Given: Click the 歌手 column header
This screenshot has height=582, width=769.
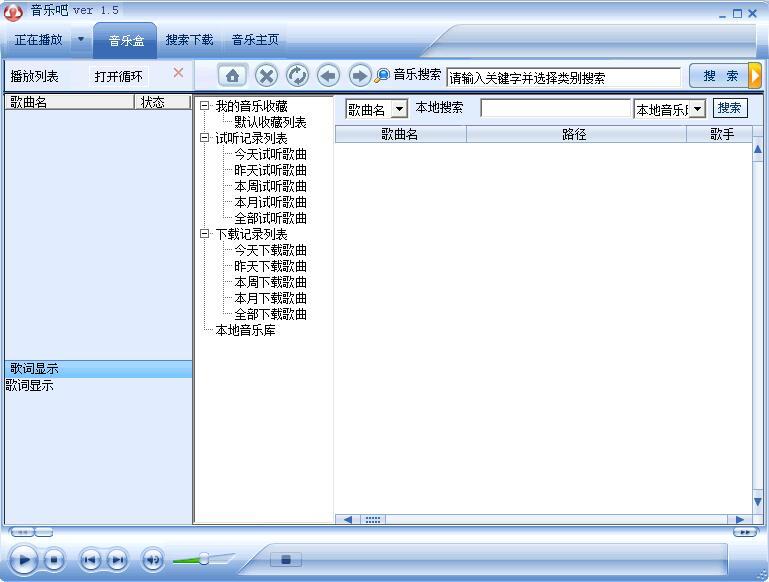Looking at the screenshot, I should click(719, 134).
